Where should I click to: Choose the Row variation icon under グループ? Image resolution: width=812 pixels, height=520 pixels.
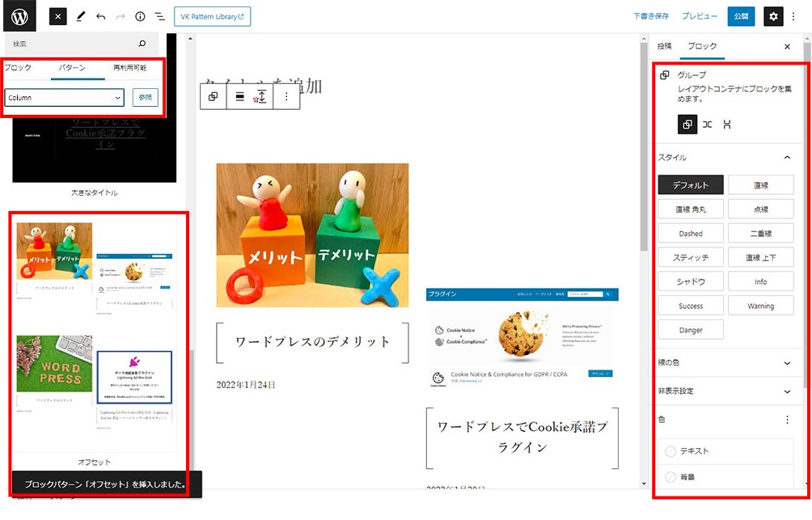point(707,124)
